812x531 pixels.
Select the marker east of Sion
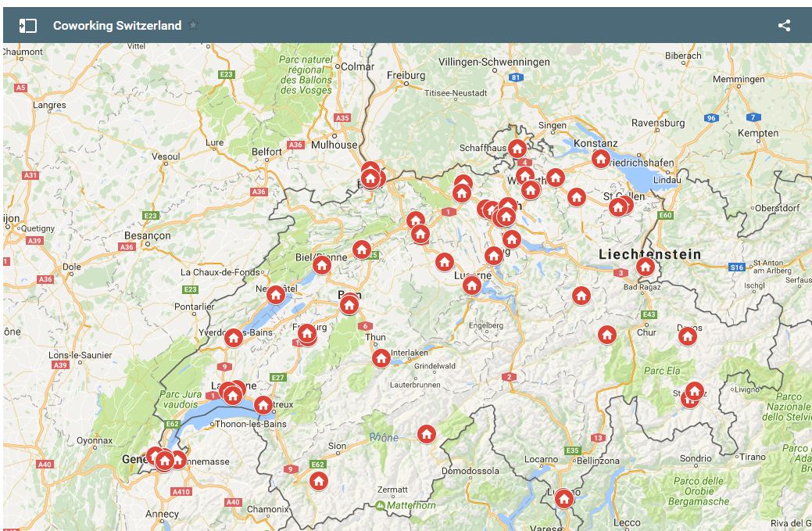[x=426, y=434]
